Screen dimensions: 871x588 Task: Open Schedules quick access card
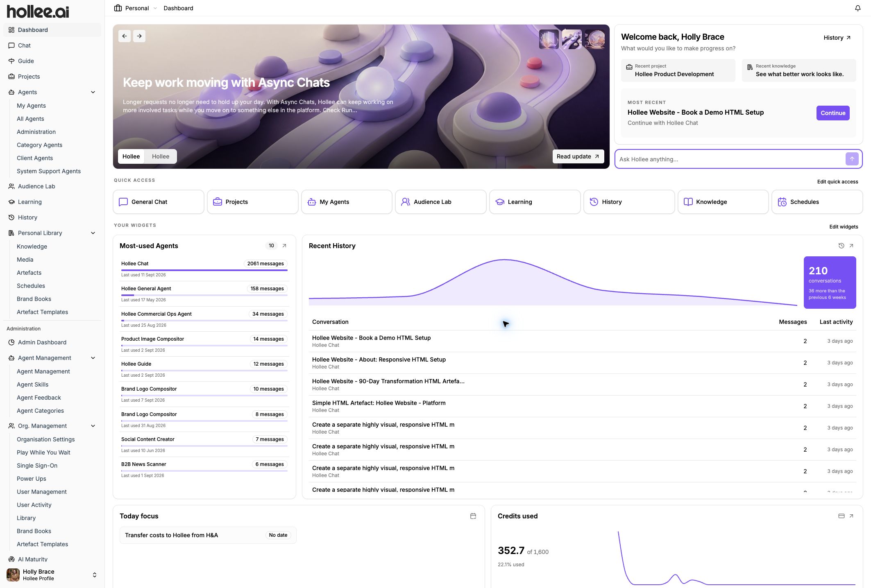[x=817, y=202]
